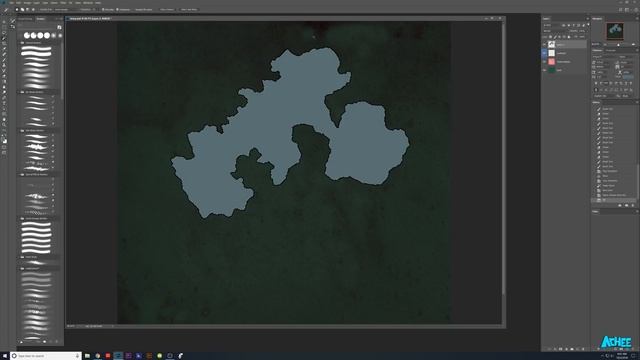Click the Navigator zoom slider handle
Image resolution: width=640 pixels, height=360 pixels.
point(618,44)
